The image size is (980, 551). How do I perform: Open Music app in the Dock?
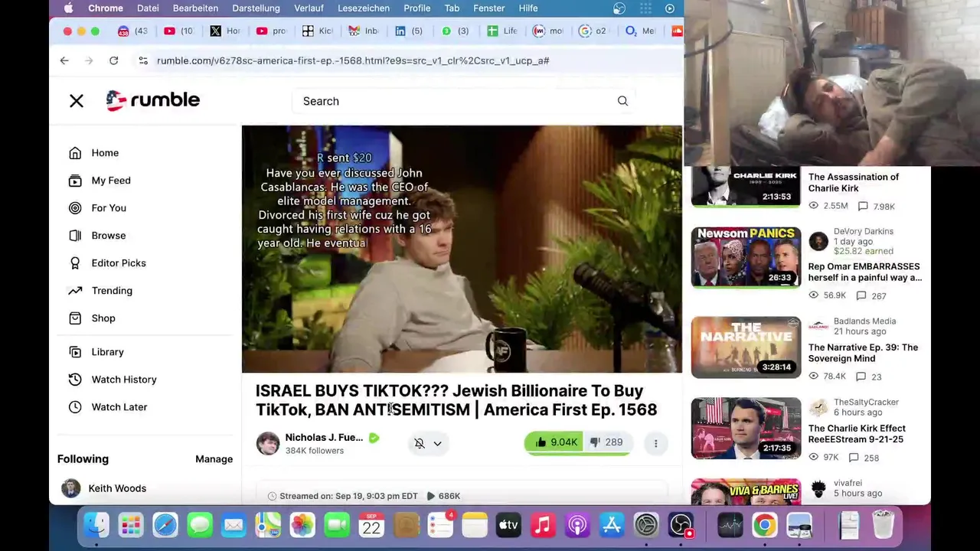coord(543,525)
